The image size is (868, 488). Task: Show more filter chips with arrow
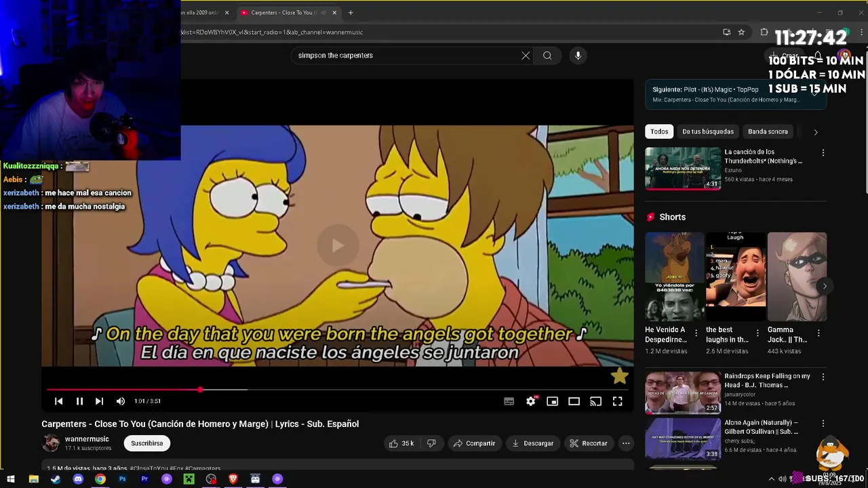click(x=816, y=132)
